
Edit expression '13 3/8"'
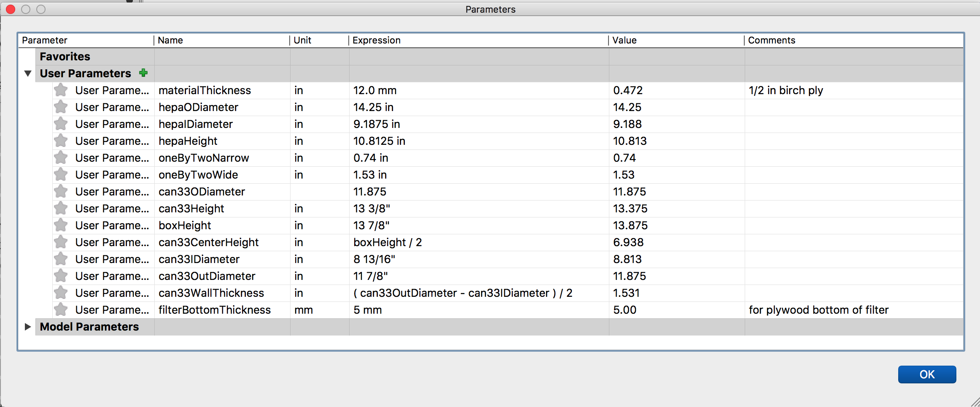pos(479,209)
